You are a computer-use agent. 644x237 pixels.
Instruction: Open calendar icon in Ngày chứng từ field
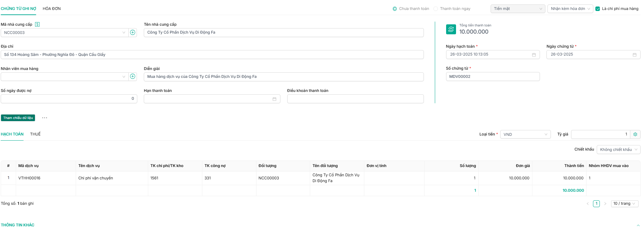pyautogui.click(x=634, y=55)
